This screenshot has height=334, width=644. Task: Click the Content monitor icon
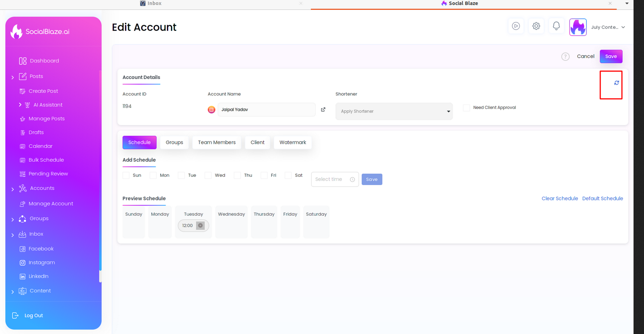[x=22, y=291]
